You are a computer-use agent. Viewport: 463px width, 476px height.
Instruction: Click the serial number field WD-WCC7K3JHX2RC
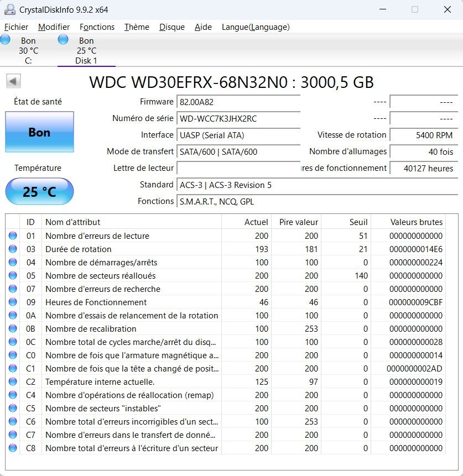238,118
